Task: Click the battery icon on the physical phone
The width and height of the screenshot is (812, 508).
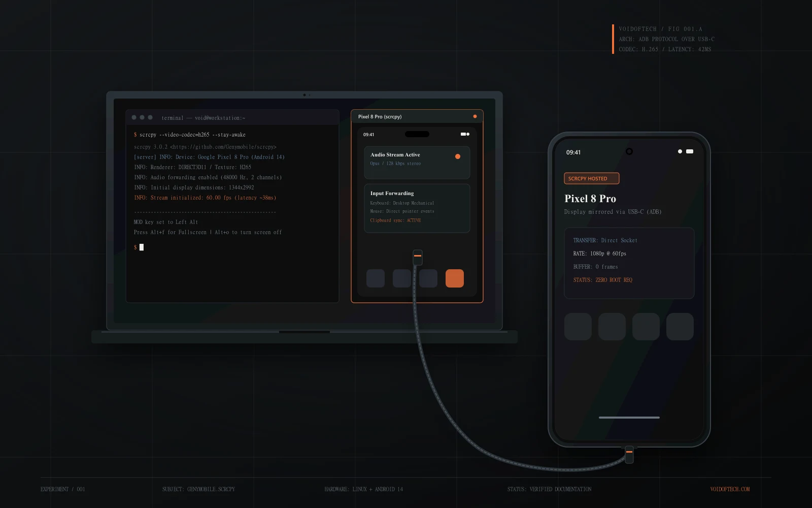Action: (690, 151)
